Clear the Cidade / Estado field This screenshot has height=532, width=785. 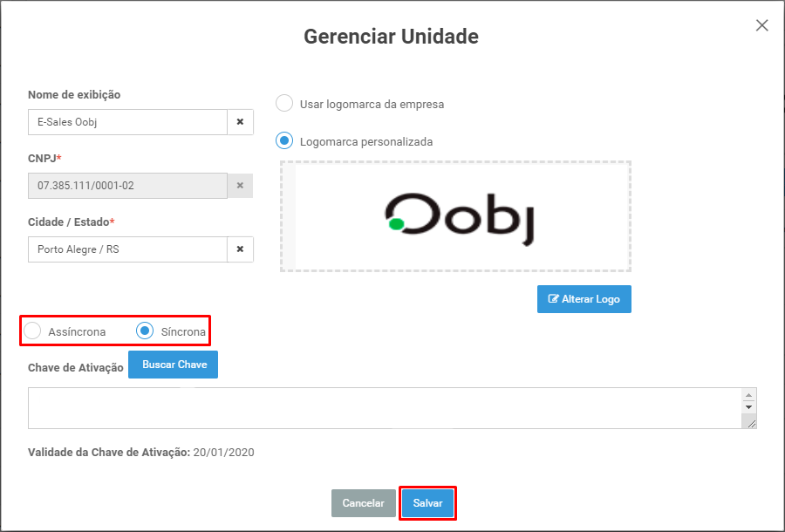click(241, 249)
